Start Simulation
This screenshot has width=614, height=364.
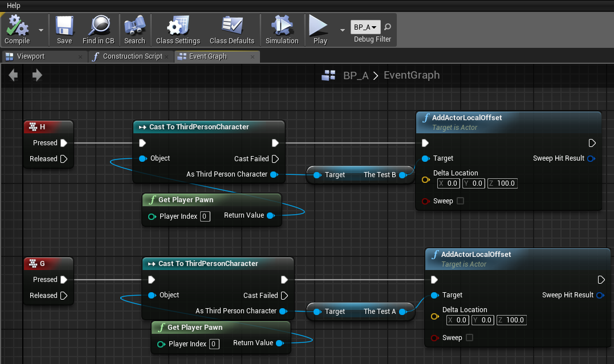click(x=282, y=30)
